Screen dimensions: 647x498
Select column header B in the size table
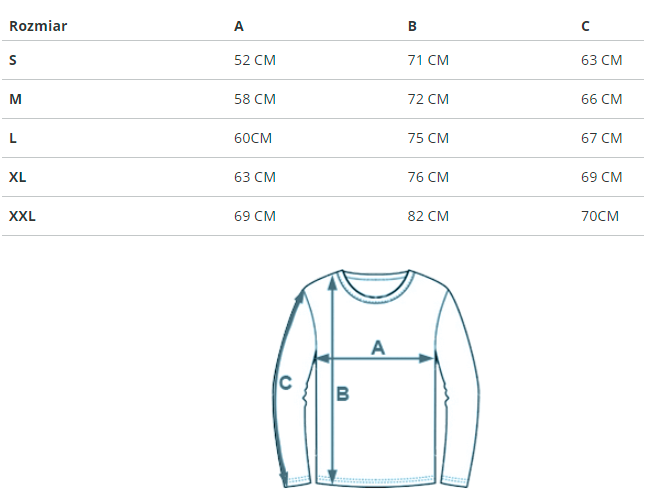[412, 26]
